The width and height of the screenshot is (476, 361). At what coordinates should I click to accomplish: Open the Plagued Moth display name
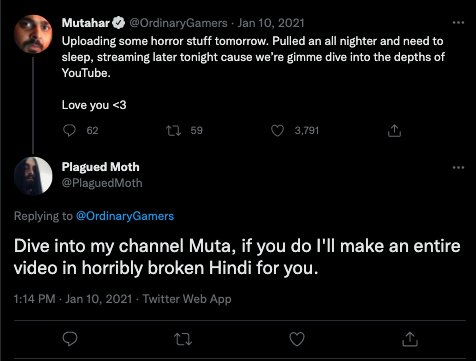[x=100, y=167]
